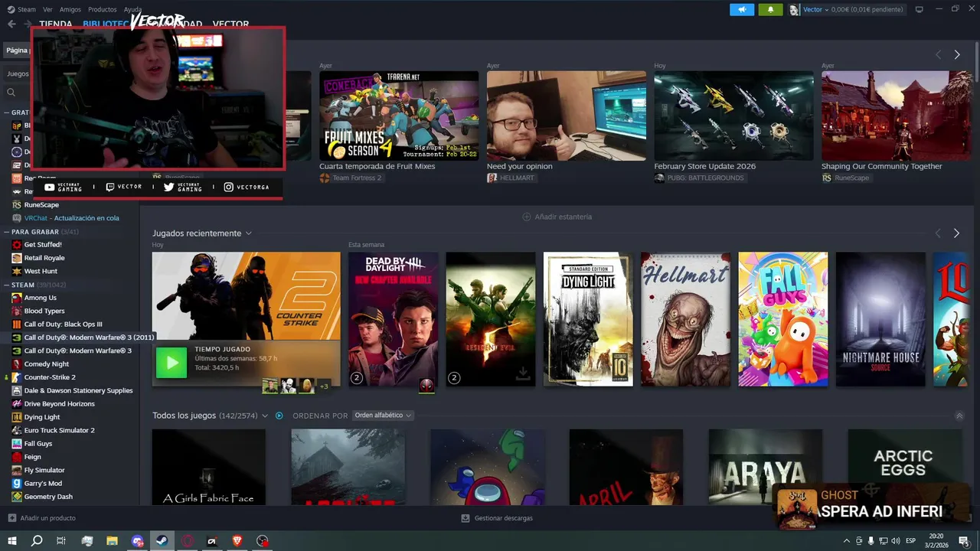Switch to Big Picture mode monitor icon
This screenshot has height=551, width=980.
tap(920, 9)
